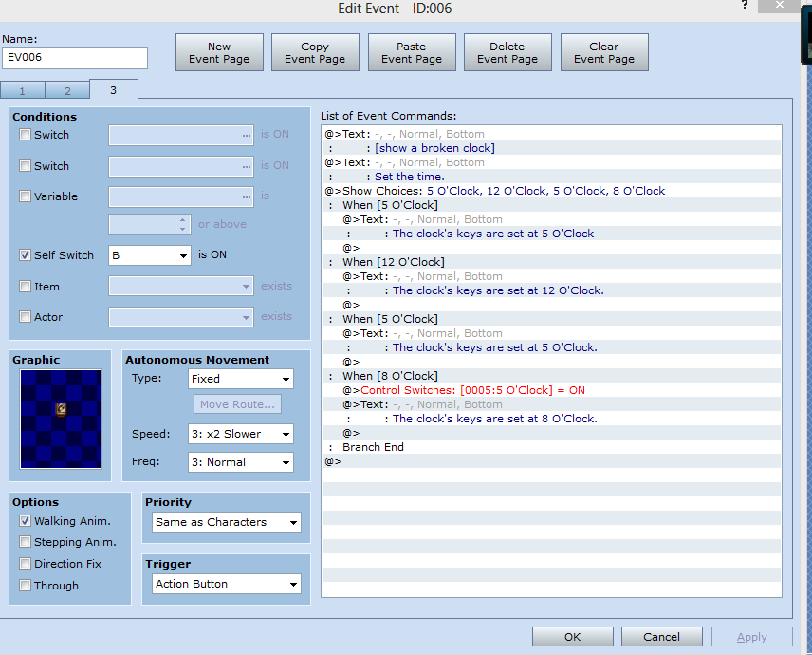The image size is (812, 655).
Task: Click Delete Event Page button
Action: pyautogui.click(x=507, y=52)
